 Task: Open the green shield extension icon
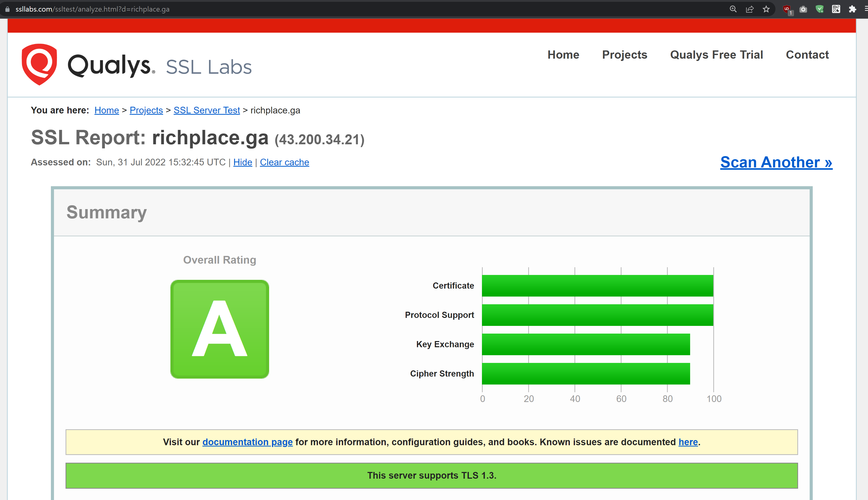[820, 9]
